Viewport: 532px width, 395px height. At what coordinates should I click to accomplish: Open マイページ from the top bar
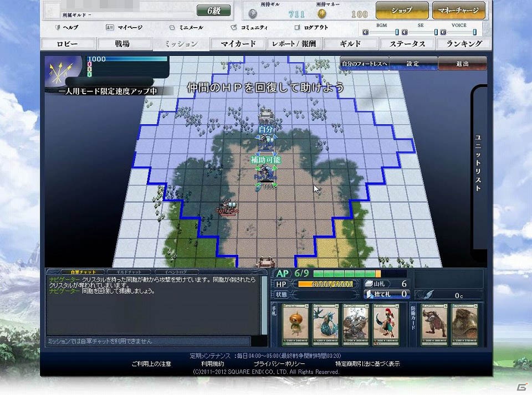coord(124,28)
